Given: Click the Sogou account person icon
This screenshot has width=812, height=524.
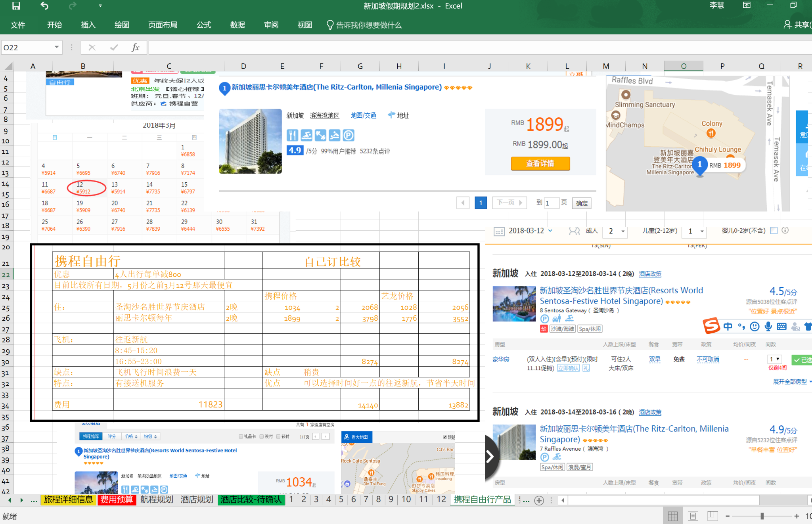Looking at the screenshot, I should [795, 326].
